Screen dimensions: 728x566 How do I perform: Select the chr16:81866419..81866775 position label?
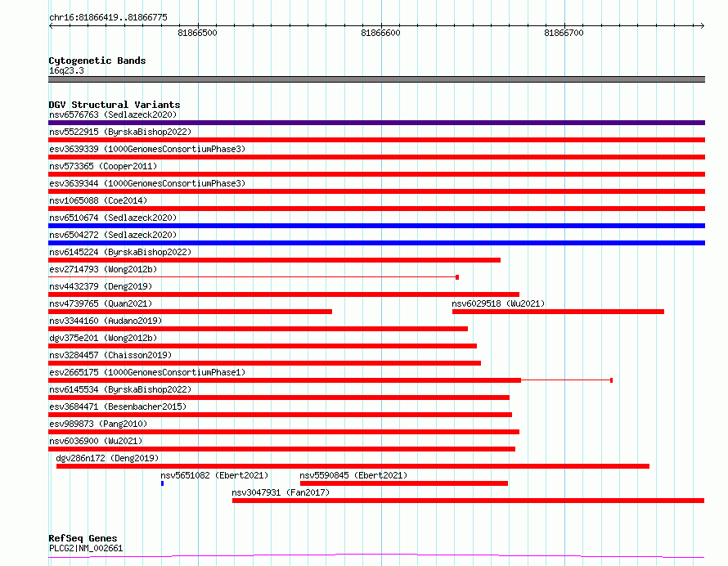pyautogui.click(x=108, y=18)
